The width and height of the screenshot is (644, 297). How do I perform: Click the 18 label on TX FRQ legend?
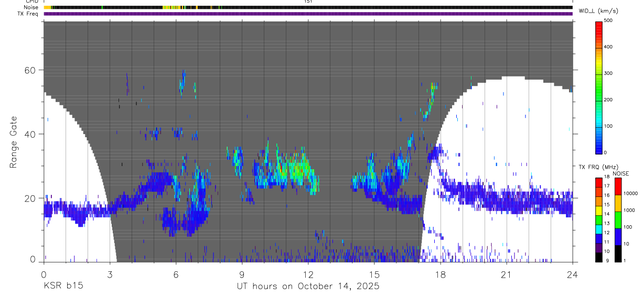click(606, 177)
